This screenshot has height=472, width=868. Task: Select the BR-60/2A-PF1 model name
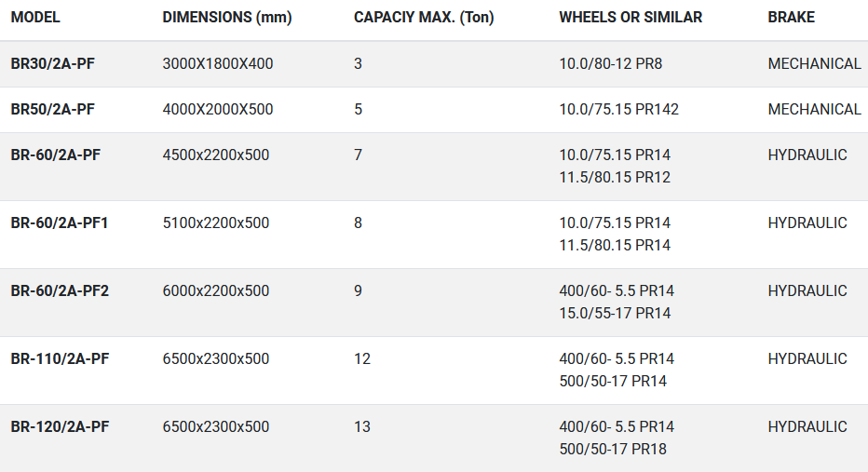point(60,223)
